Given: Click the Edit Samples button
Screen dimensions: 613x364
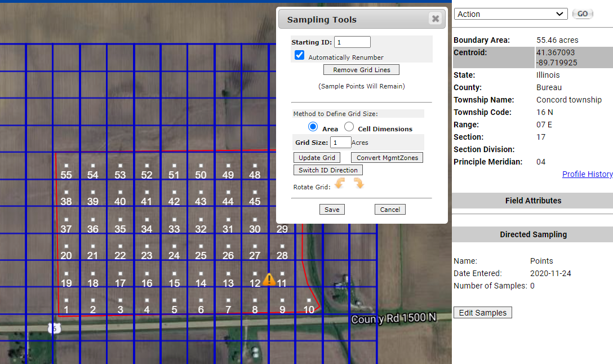Looking at the screenshot, I should (482, 313).
